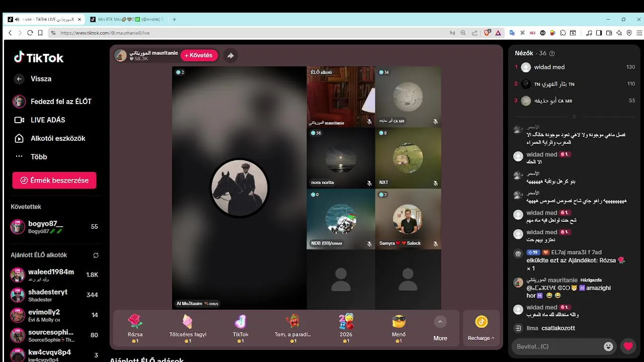Open followed channel bogyo87__

pos(54,227)
